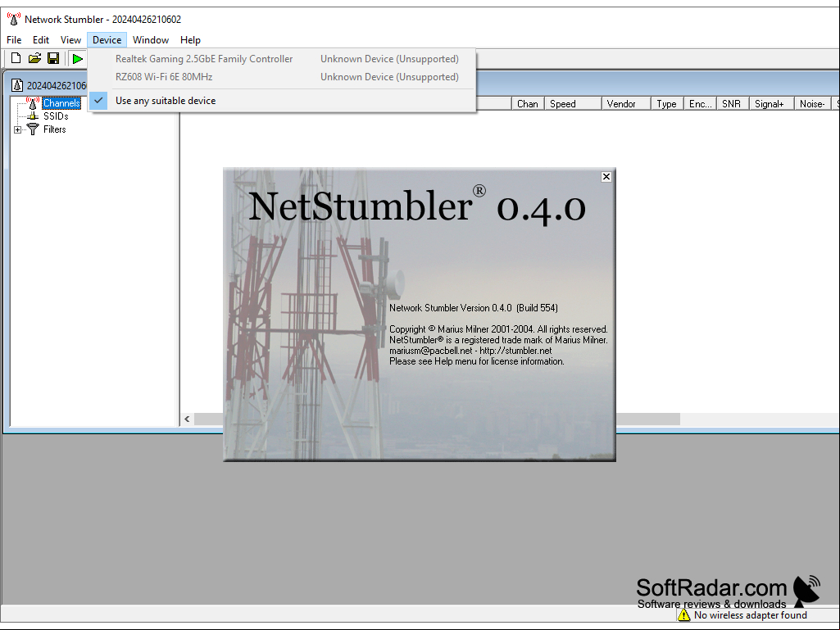
Task: Click the mariusm@pacbell.net - http://stumbler.net line
Action: coord(470,351)
